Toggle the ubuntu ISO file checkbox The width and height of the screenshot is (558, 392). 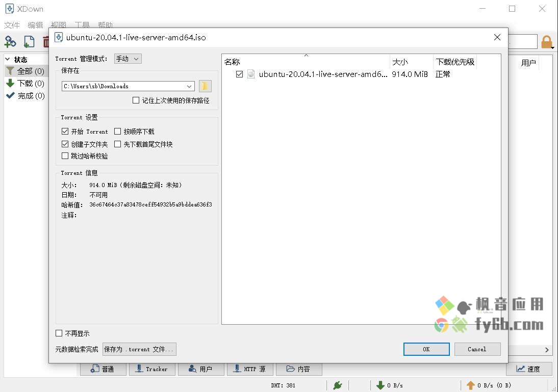(x=240, y=74)
